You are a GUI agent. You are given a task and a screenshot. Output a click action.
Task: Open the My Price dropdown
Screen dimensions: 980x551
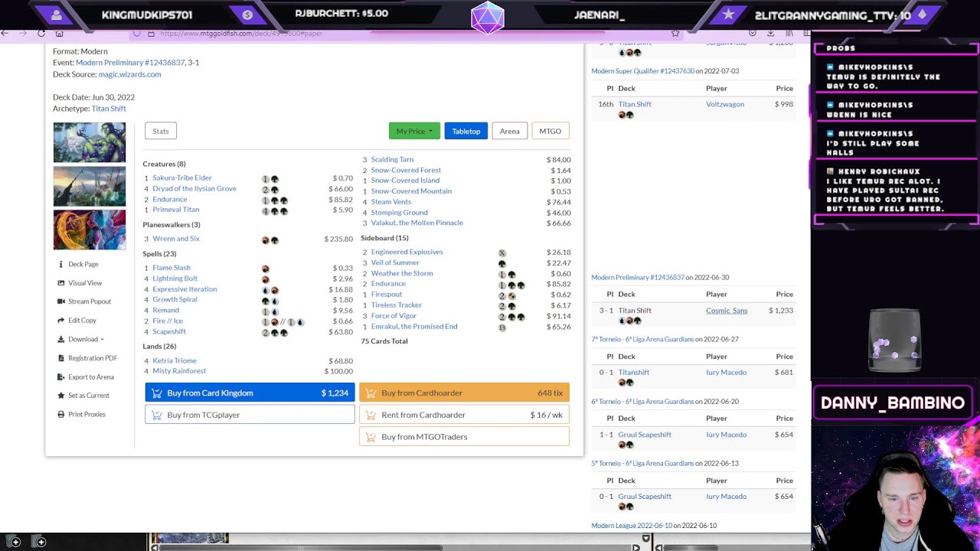pos(414,131)
